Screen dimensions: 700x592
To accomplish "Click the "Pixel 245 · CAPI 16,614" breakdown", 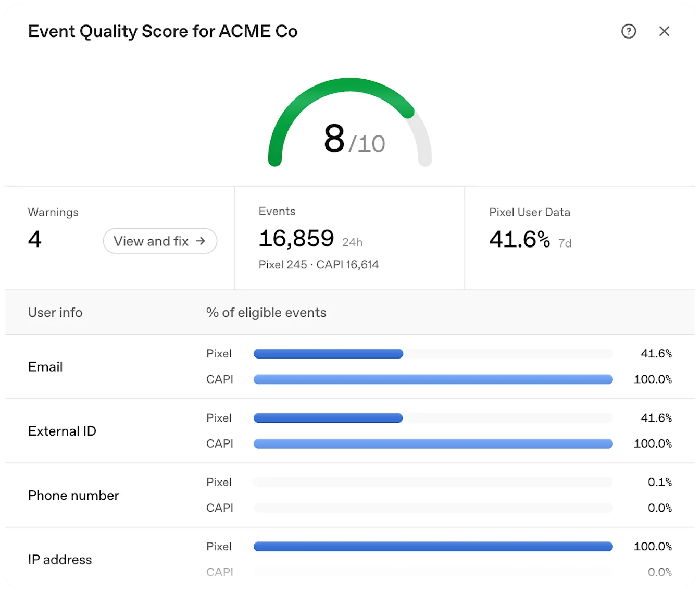I will (319, 265).
